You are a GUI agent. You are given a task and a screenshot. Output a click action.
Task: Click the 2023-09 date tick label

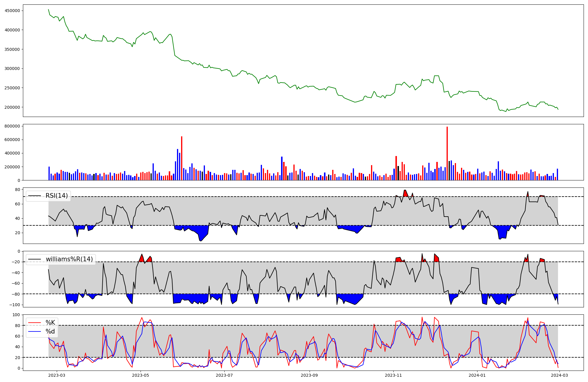pos(310,375)
